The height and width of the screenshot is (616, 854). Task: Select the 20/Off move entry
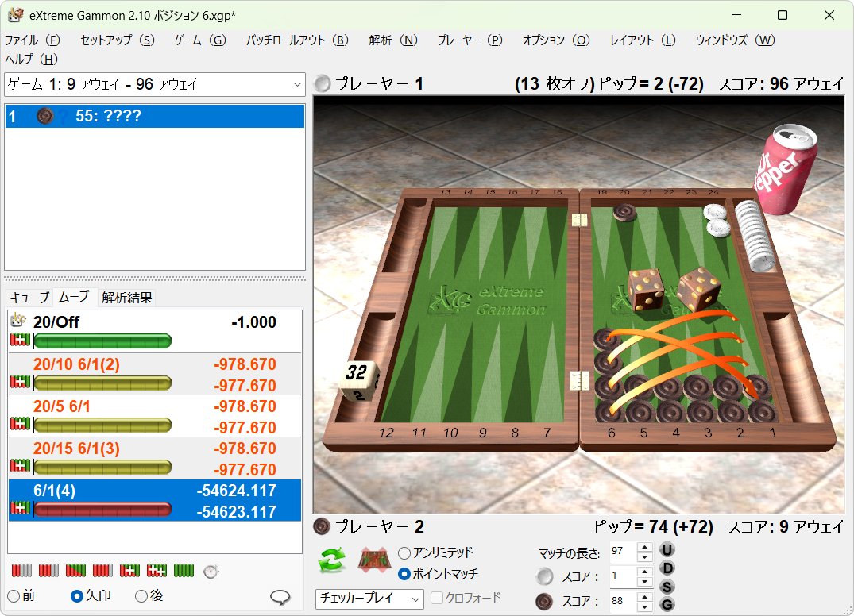tap(155, 331)
